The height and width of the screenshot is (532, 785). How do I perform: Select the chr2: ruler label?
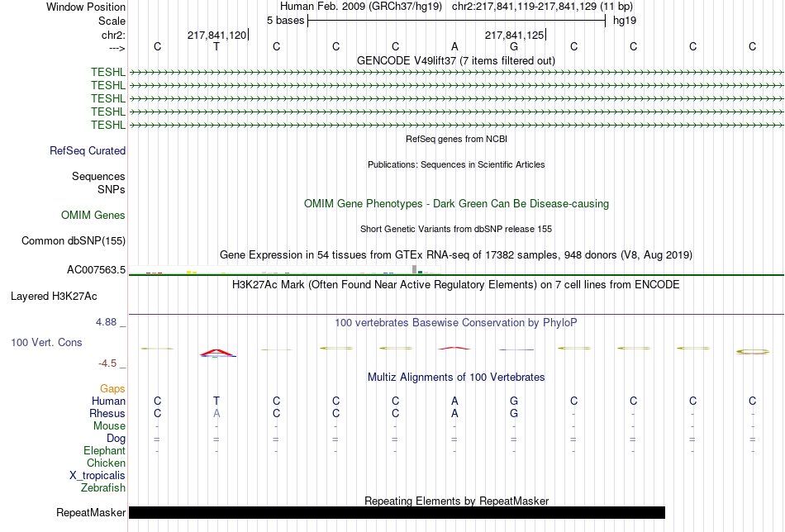[x=113, y=35]
